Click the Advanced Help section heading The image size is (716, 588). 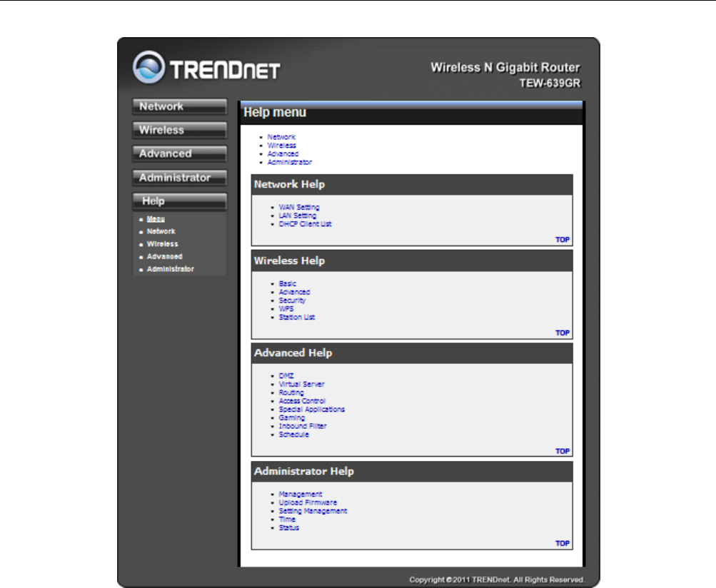click(293, 353)
